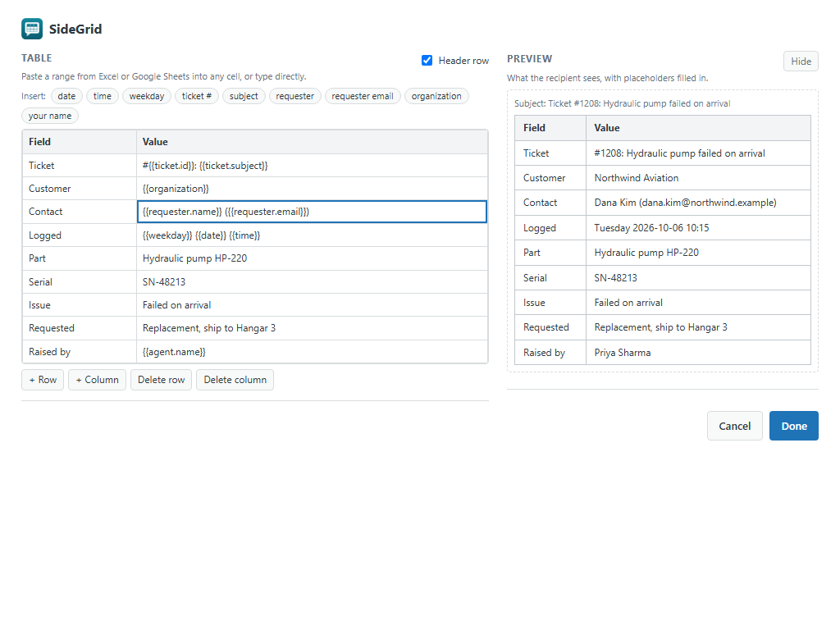The image size is (840, 630).
Task: Edit the {{agent.name}} value cell
Action: coord(312,352)
